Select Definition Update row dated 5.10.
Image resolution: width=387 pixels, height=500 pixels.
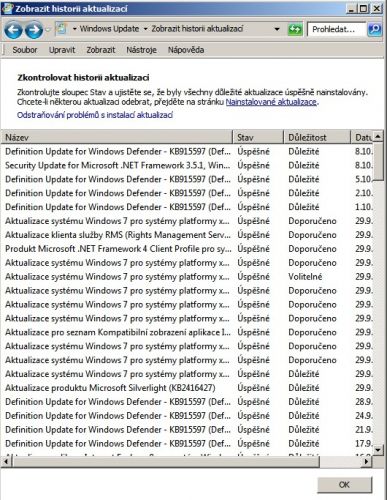point(187,179)
